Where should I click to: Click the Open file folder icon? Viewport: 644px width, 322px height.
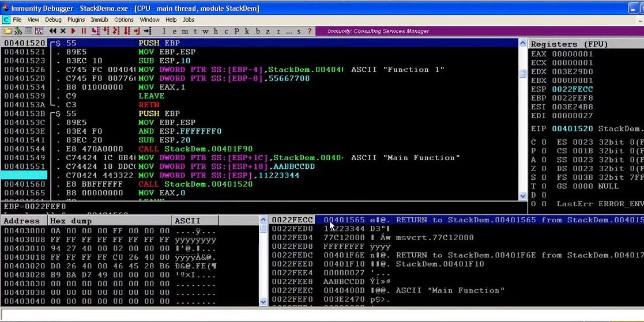(x=8, y=31)
